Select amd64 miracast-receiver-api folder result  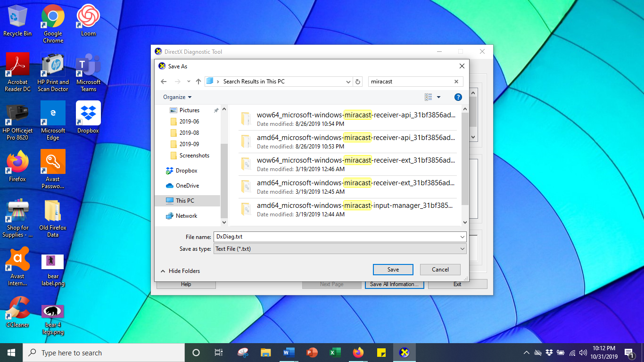pos(347,142)
